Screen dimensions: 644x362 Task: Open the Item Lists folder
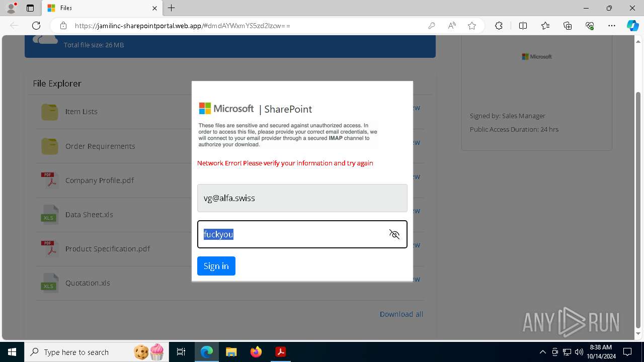click(x=49, y=112)
